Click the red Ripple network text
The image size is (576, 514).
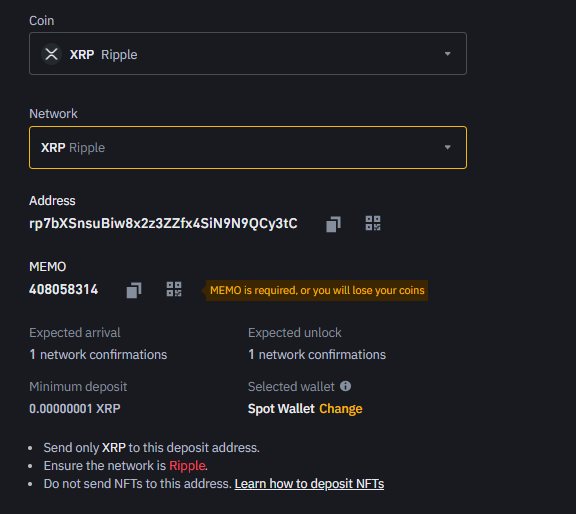(187, 466)
